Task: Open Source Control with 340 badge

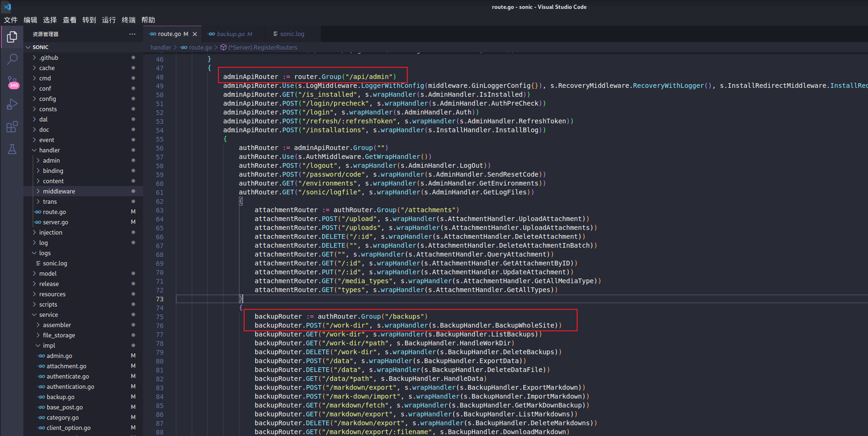Action: coord(12,82)
